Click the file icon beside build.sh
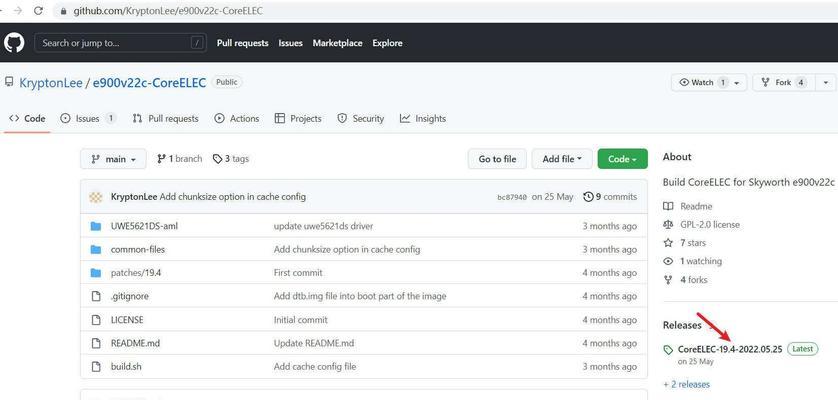838x400 pixels. 96,367
